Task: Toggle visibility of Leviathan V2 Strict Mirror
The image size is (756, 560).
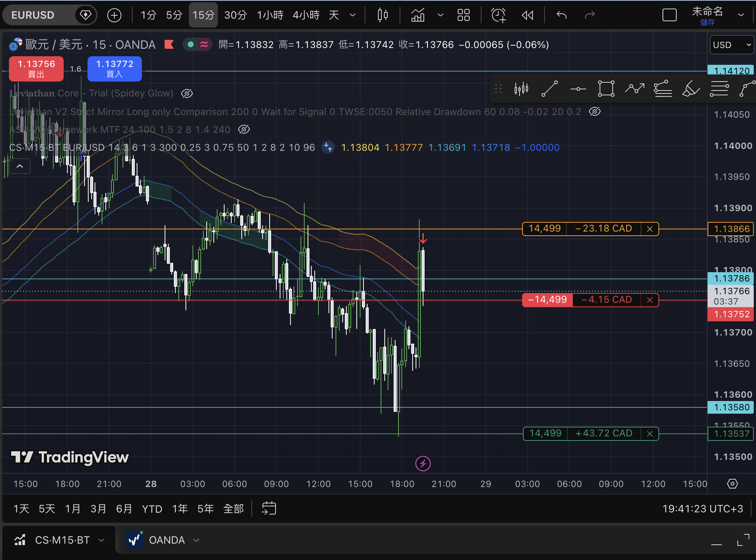Action: point(595,111)
